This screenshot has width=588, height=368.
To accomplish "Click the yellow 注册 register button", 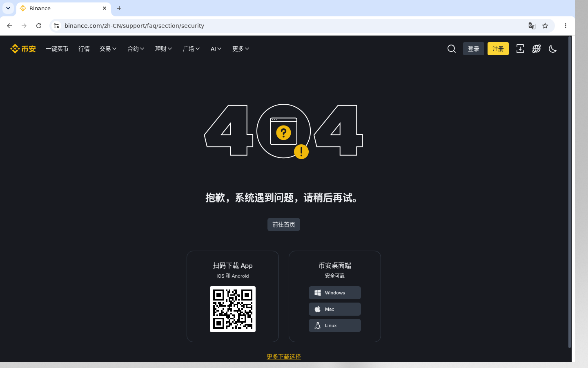I will (498, 49).
